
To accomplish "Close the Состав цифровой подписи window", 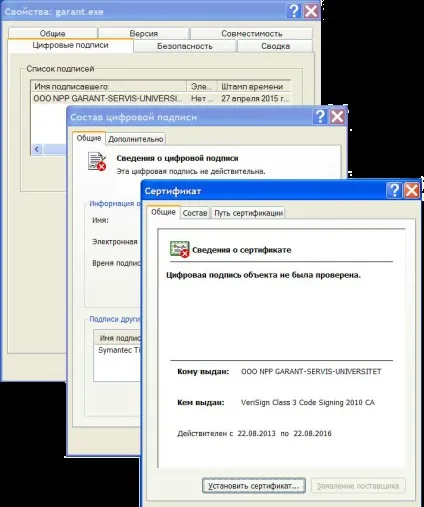I will 337,116.
